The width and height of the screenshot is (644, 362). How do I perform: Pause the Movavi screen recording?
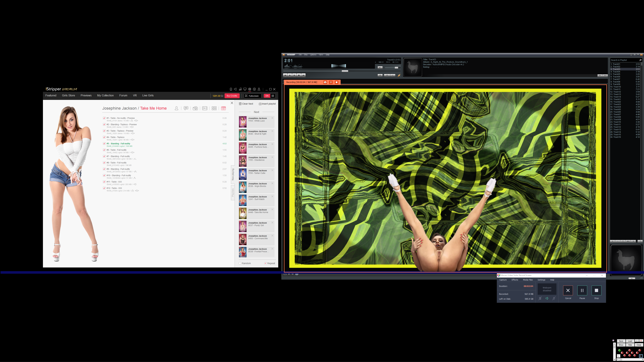[582, 290]
